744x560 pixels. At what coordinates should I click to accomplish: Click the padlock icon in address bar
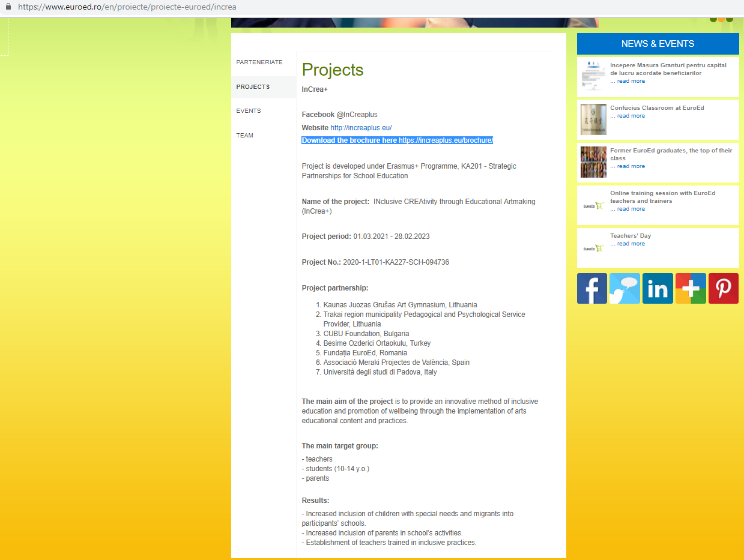(x=8, y=7)
